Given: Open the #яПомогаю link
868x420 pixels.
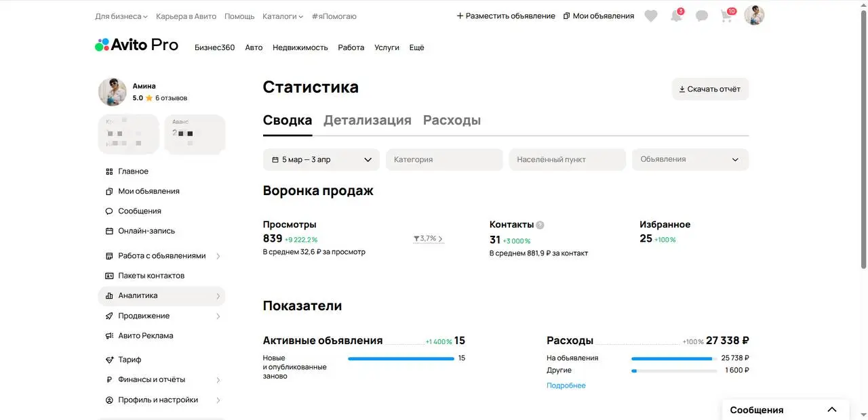Looking at the screenshot, I should (x=334, y=16).
